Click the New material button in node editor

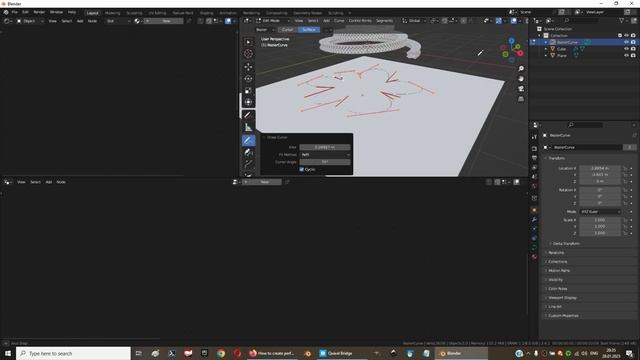pos(164,21)
